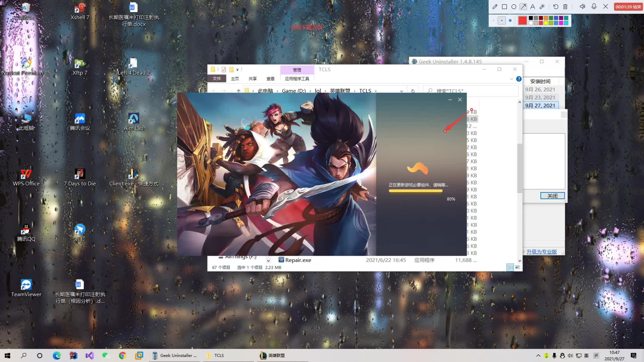This screenshot has height=362, width=644.
Task: Open quick access toolbar customize dropdown
Action: [237, 70]
